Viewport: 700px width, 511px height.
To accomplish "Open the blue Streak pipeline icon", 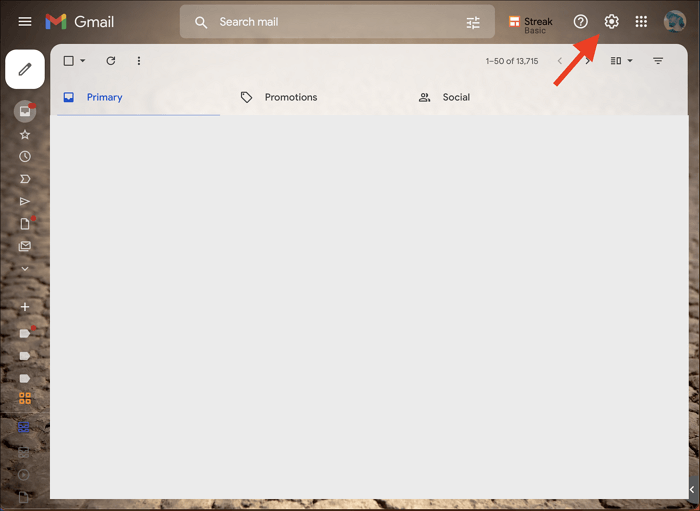I will pos(24,427).
